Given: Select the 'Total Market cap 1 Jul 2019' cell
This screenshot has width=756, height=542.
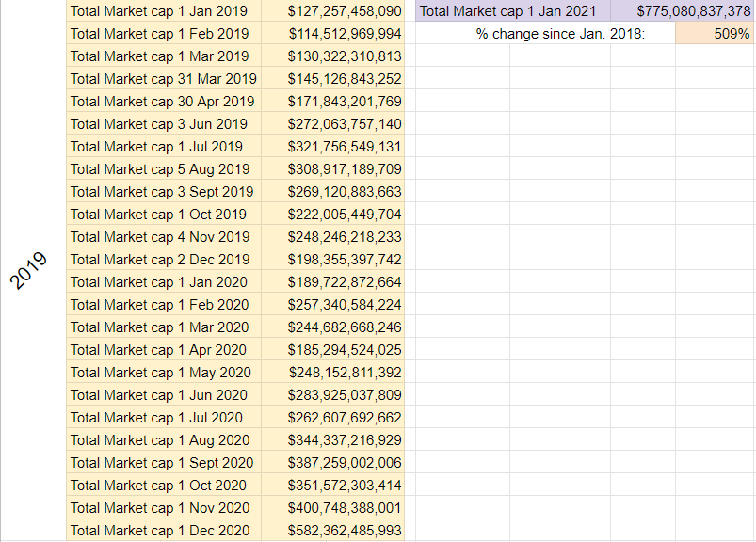Looking at the screenshot, I should [164, 147].
